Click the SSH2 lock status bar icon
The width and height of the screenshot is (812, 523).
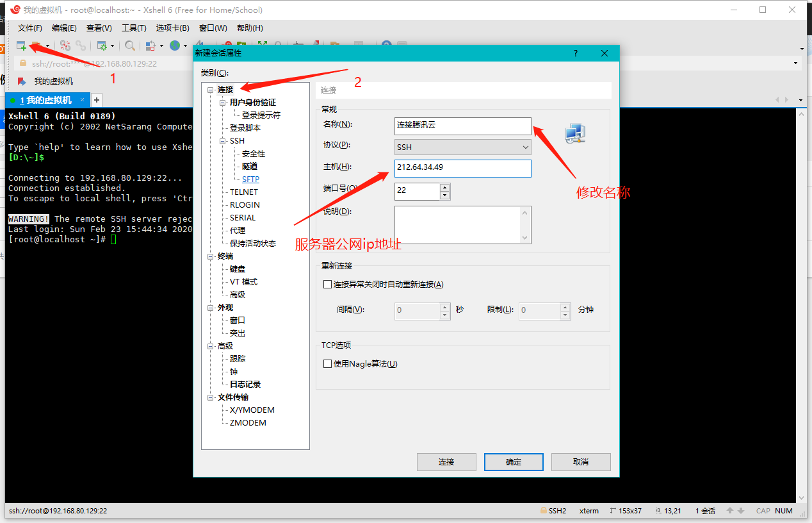click(543, 511)
